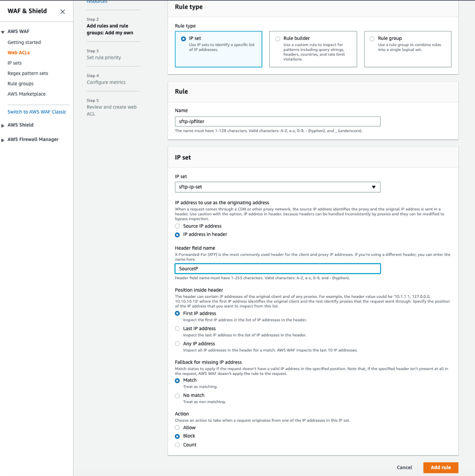
Task: Select Any IP address position inside header
Action: [x=177, y=343]
